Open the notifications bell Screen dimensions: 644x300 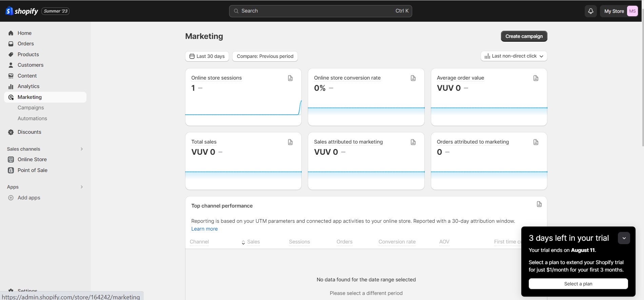tap(590, 11)
